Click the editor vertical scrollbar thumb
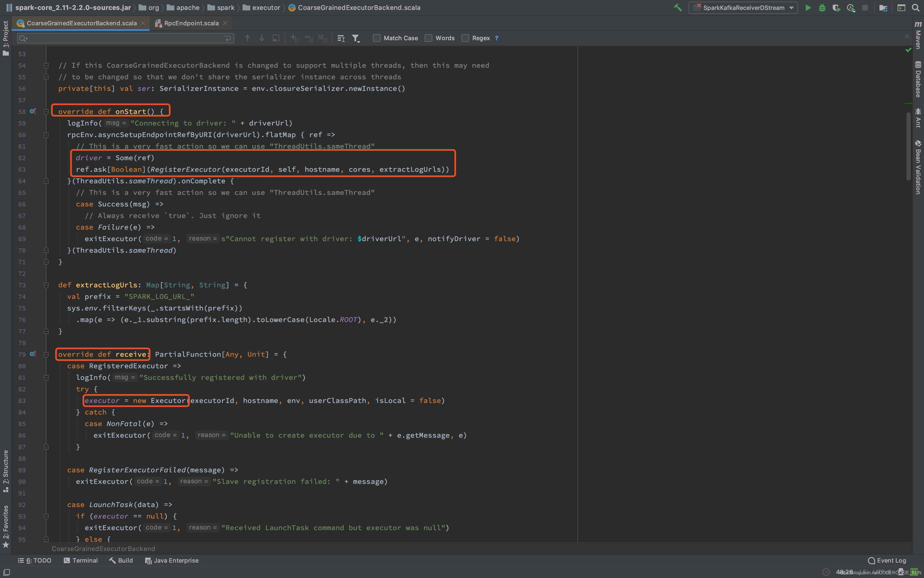The image size is (924, 578). [x=908, y=146]
